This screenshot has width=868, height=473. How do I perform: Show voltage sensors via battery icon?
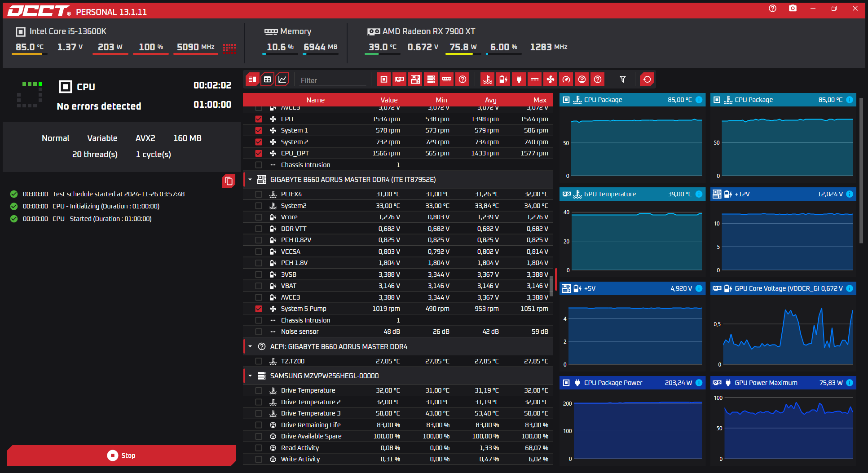[x=503, y=80]
